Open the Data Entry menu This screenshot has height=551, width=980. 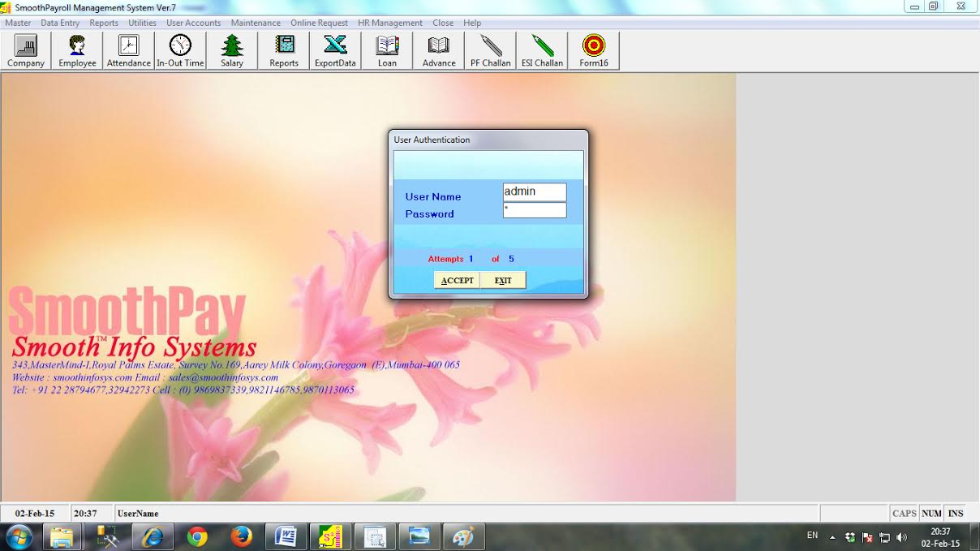pos(60,23)
